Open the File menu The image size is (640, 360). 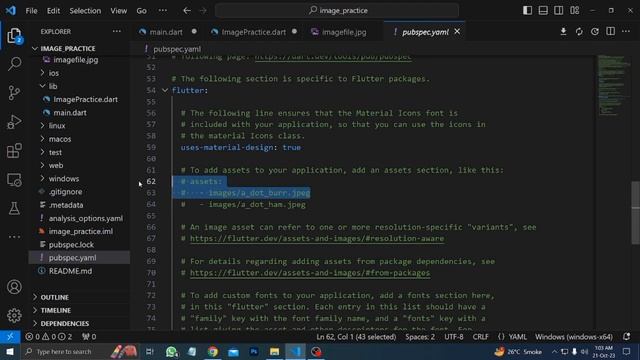pos(31,11)
